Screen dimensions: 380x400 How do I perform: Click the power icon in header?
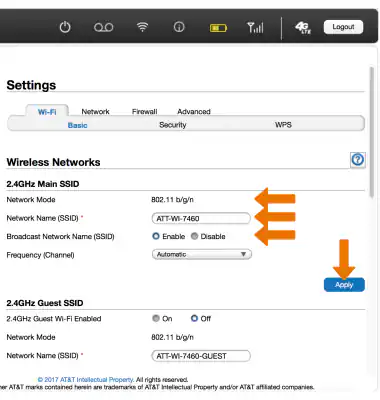point(65,27)
